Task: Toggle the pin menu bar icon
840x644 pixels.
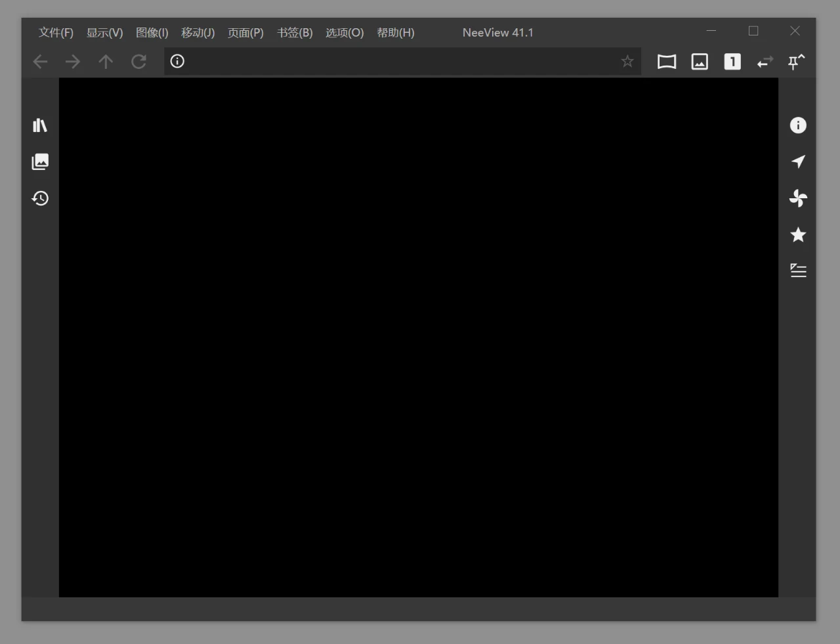Action: pos(797,62)
